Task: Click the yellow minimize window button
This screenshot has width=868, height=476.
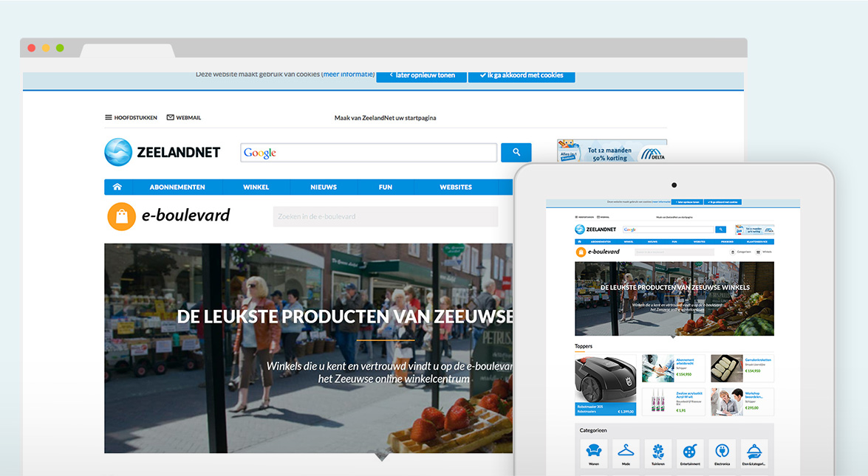Action: tap(45, 48)
